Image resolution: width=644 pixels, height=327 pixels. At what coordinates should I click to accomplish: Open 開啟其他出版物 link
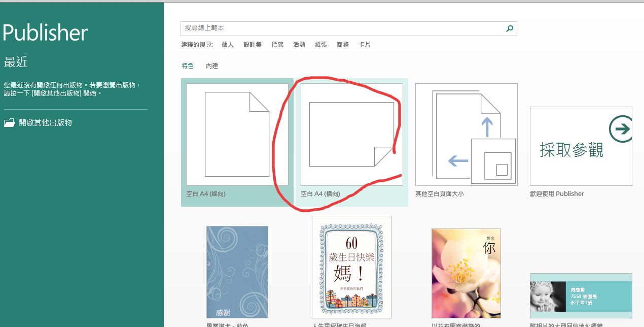point(45,123)
